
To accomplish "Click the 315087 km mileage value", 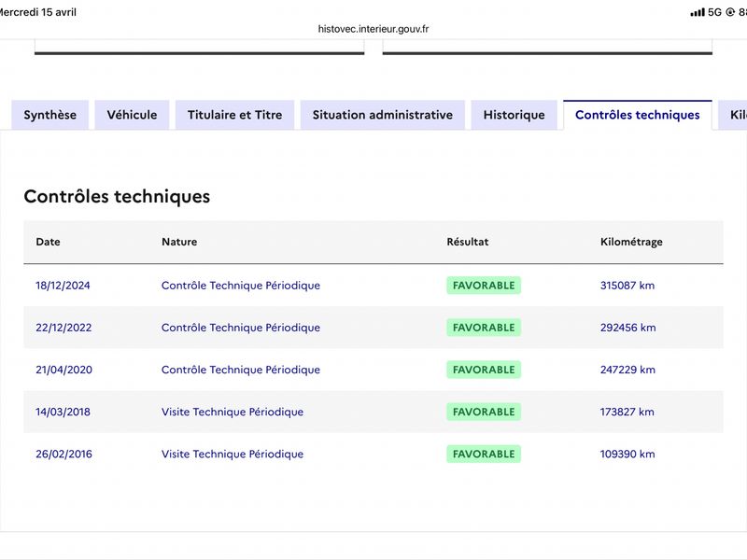I will [x=627, y=286].
